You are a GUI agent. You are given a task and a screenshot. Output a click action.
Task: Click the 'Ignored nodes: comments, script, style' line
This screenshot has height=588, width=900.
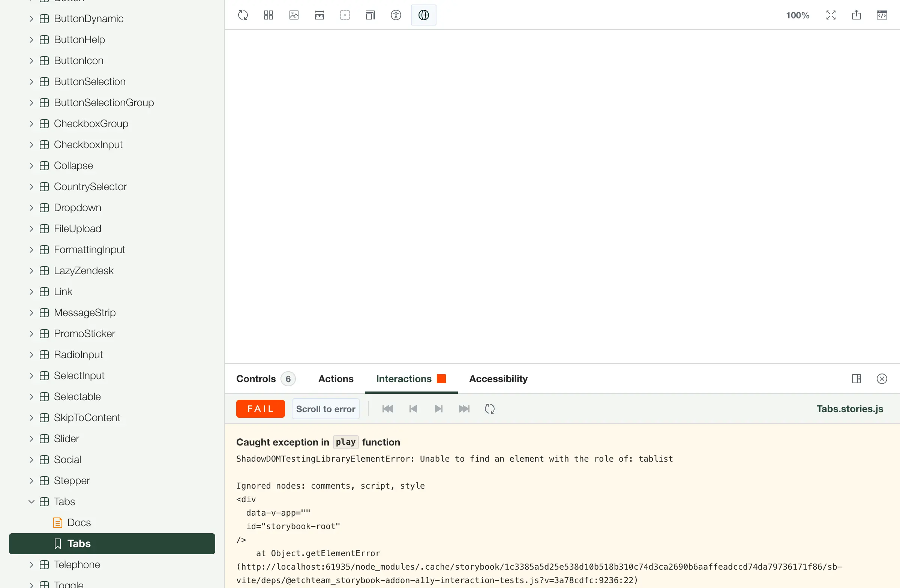(x=330, y=486)
